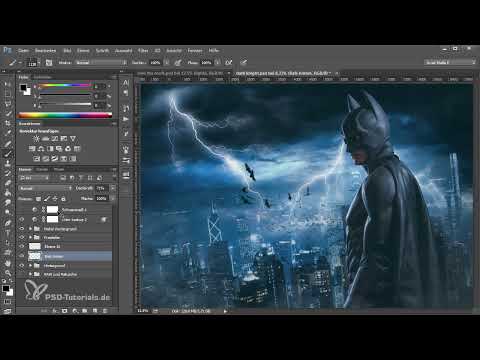This screenshot has width=480, height=360.
Task: Toggle eye of the highlighted selected layer
Action: [22, 256]
